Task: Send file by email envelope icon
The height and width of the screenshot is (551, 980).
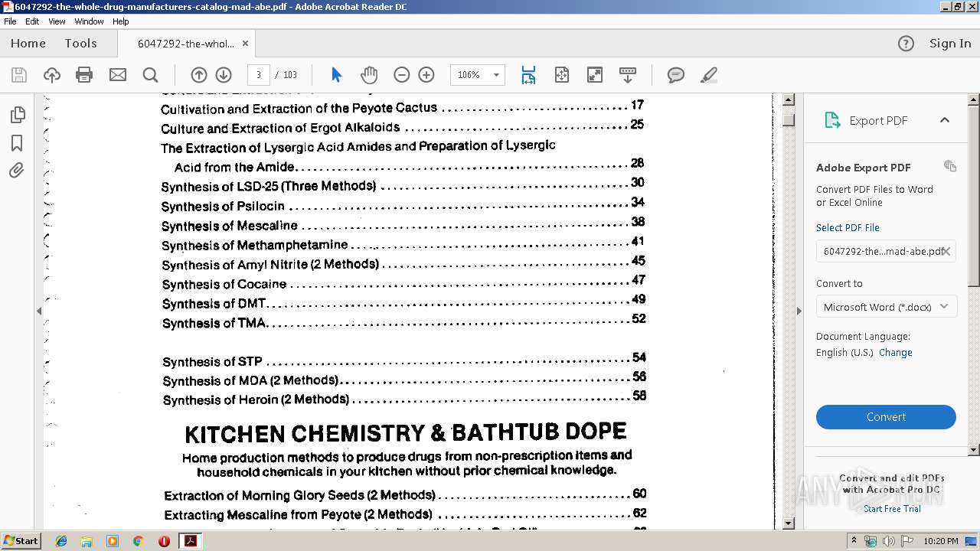Action: point(118,75)
